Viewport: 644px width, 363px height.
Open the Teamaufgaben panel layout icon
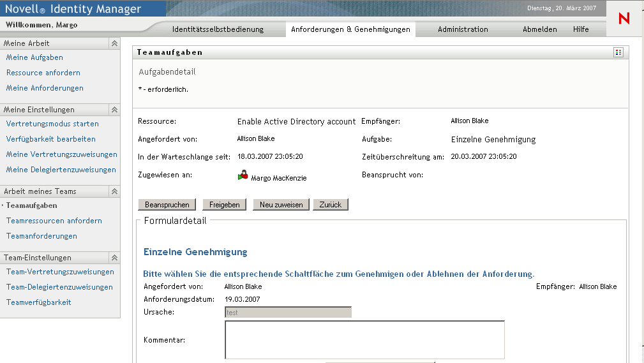(618, 52)
